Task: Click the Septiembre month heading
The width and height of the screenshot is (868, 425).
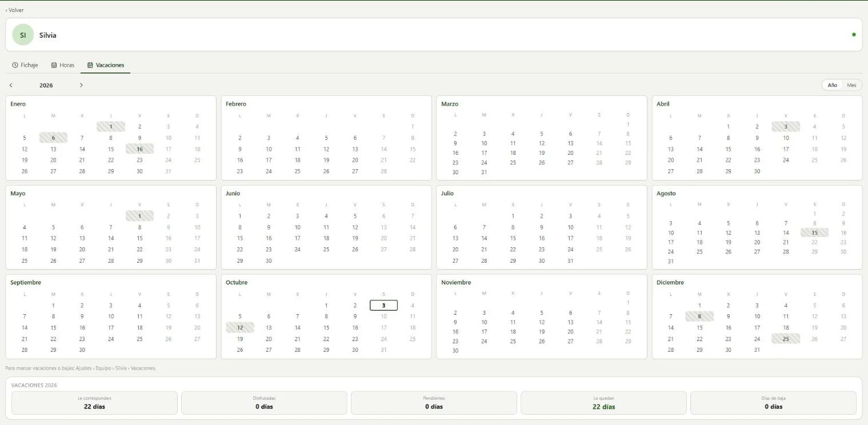Action: pos(26,282)
